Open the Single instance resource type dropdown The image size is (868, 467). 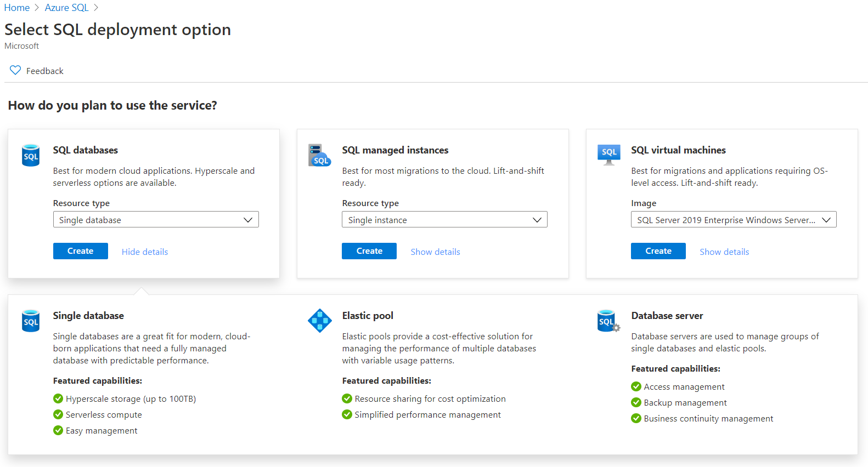pos(444,220)
